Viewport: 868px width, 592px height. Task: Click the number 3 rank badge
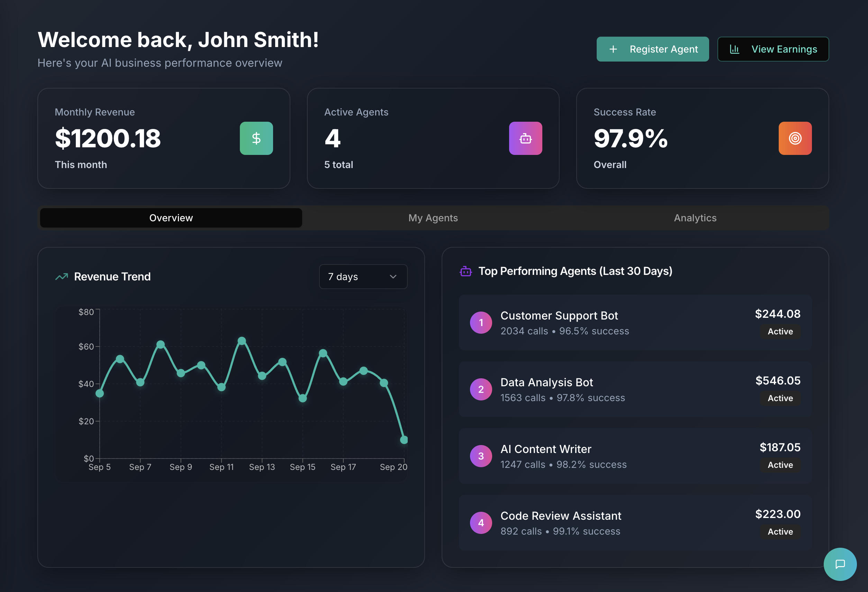[481, 456]
